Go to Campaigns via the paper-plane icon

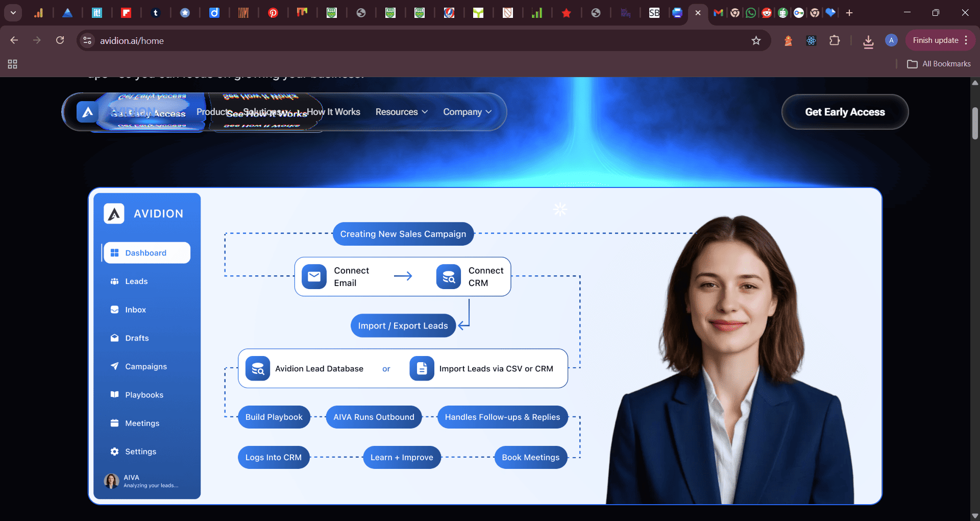click(114, 366)
